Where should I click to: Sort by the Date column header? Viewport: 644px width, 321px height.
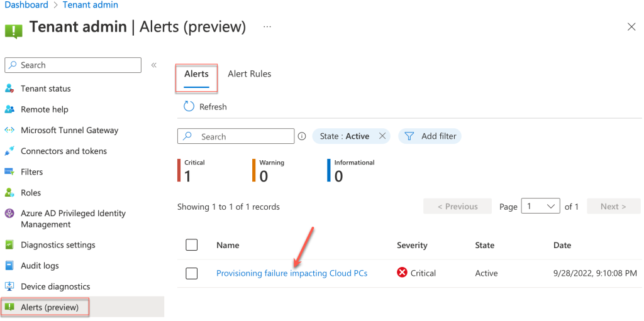(x=562, y=245)
